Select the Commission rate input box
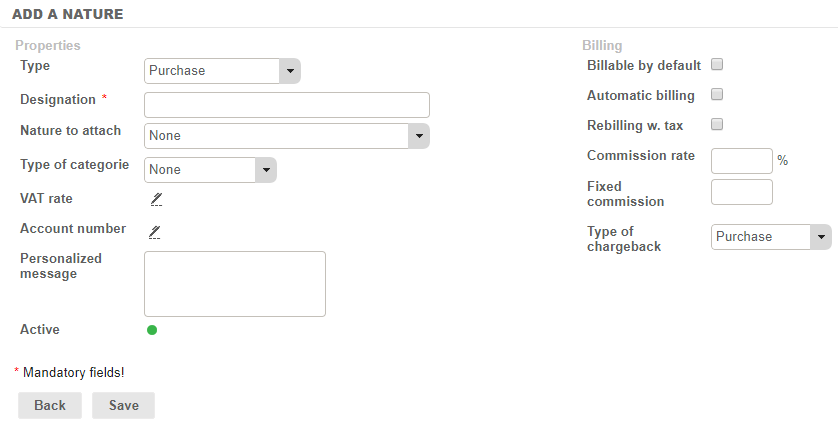The height and width of the screenshot is (423, 838). point(741,161)
